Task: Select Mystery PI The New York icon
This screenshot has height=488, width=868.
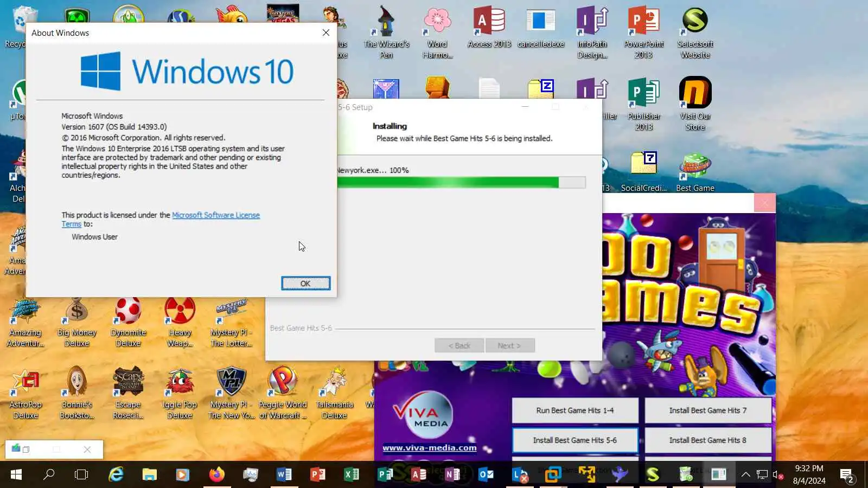Action: click(x=231, y=394)
